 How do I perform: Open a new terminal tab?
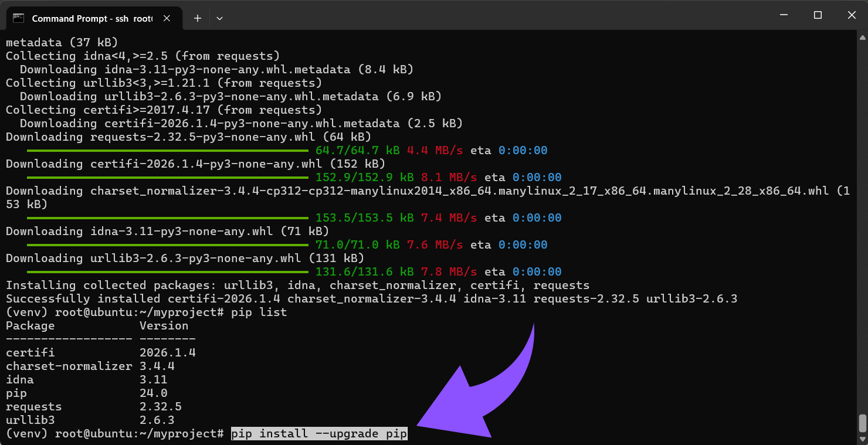click(198, 18)
